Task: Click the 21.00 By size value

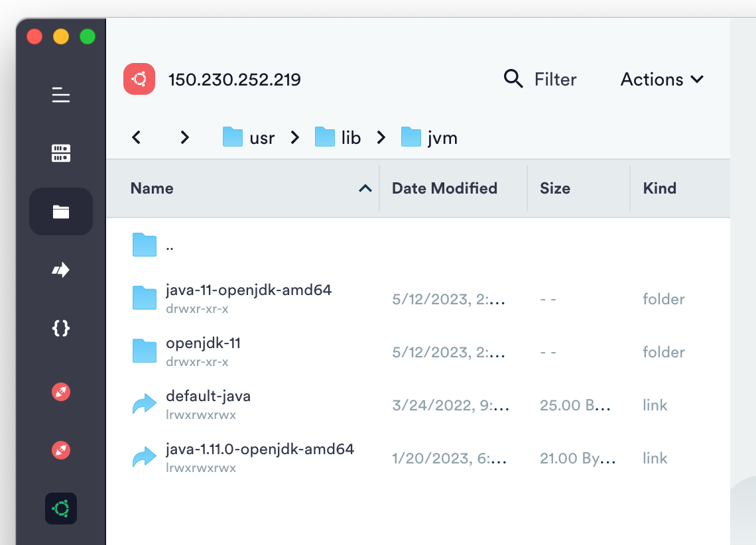Action: click(578, 458)
